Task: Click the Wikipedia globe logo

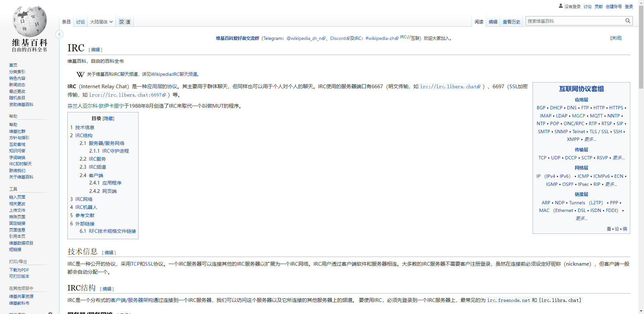Action: click(30, 21)
